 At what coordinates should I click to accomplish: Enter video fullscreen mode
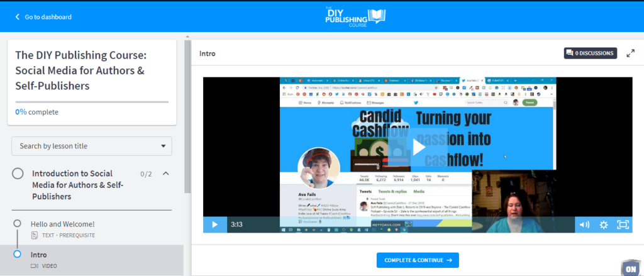pyautogui.click(x=623, y=224)
